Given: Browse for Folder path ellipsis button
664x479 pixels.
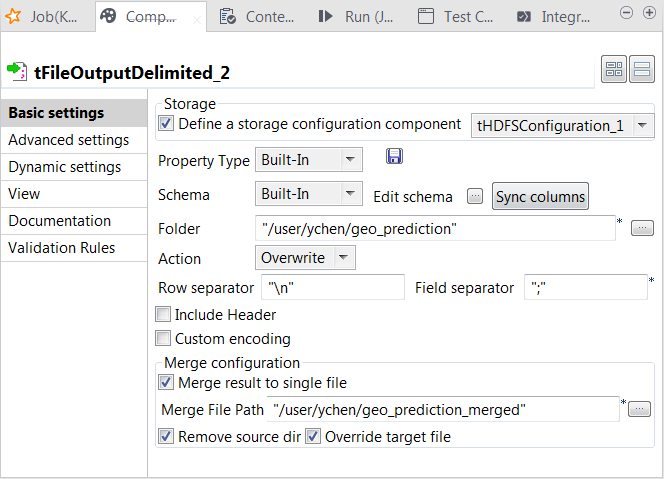Looking at the screenshot, I should (642, 228).
